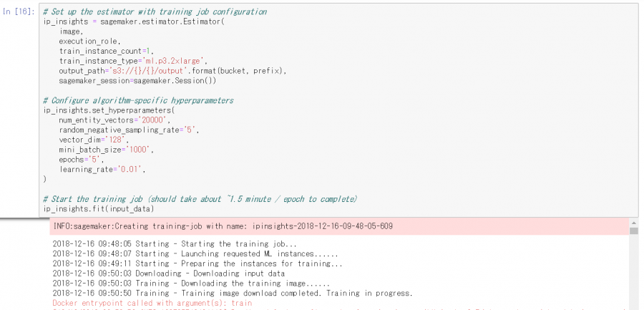This screenshot has height=310, width=644.
Task: Click the pink INFO:sagemaker creating training-job message
Action: pyautogui.click(x=339, y=226)
